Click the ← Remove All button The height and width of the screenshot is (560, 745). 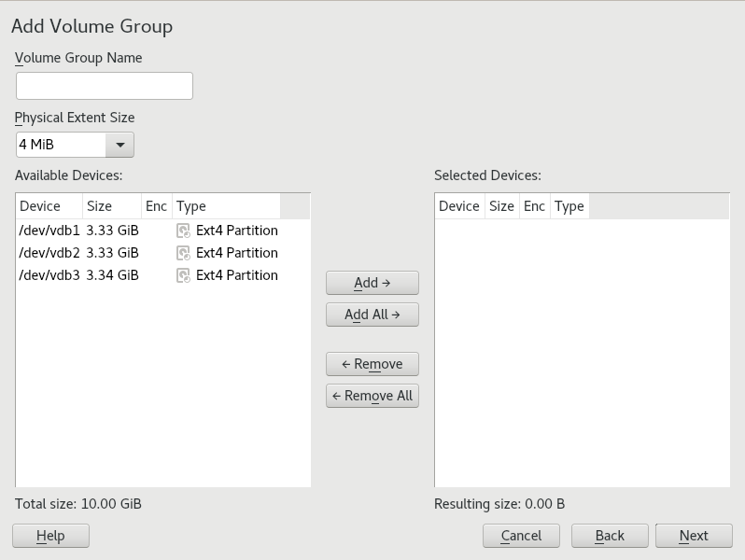click(372, 396)
